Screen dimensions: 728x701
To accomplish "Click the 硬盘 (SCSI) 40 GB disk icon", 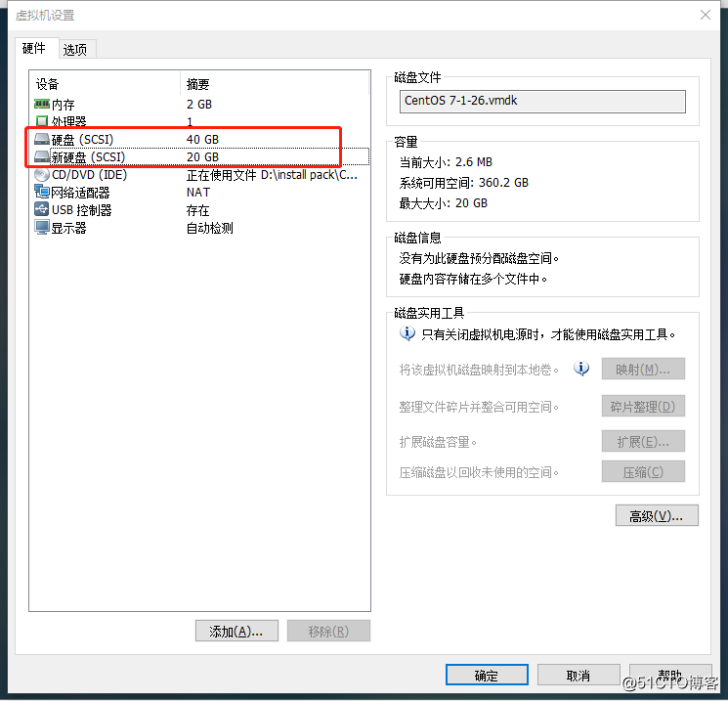I will click(42, 139).
